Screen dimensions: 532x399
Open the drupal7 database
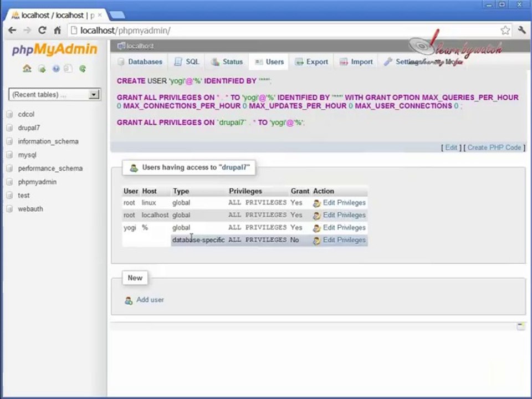(29, 128)
